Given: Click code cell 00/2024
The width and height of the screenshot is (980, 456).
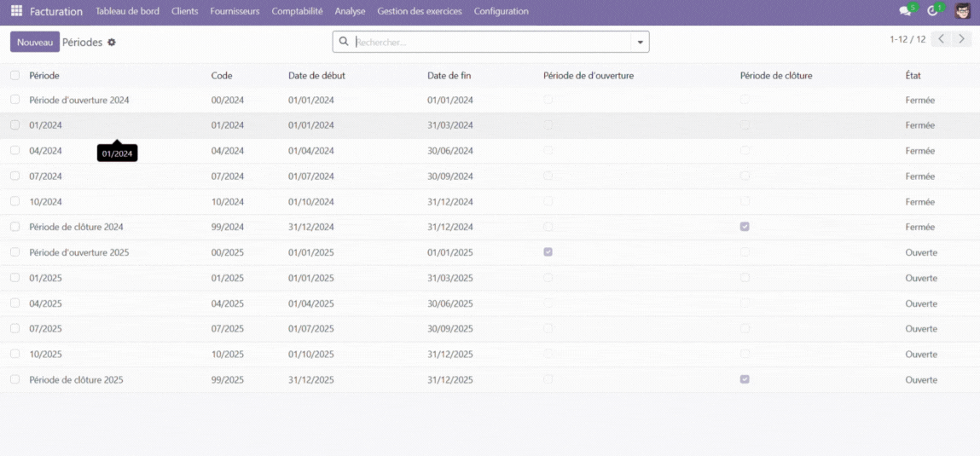Looking at the screenshot, I should pyautogui.click(x=228, y=100).
